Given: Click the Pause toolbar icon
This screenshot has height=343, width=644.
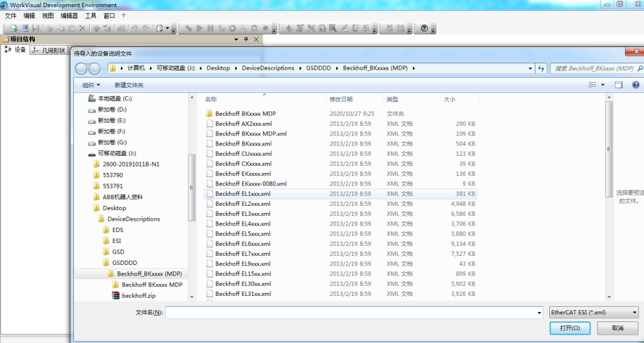Looking at the screenshot, I should pyautogui.click(x=210, y=29).
